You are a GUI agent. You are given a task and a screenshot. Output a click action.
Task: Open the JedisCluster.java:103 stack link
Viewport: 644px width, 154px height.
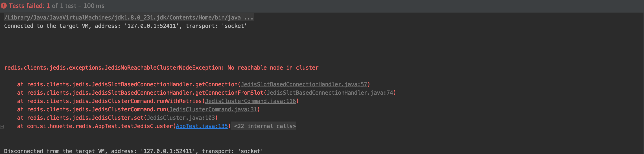pos(181,118)
